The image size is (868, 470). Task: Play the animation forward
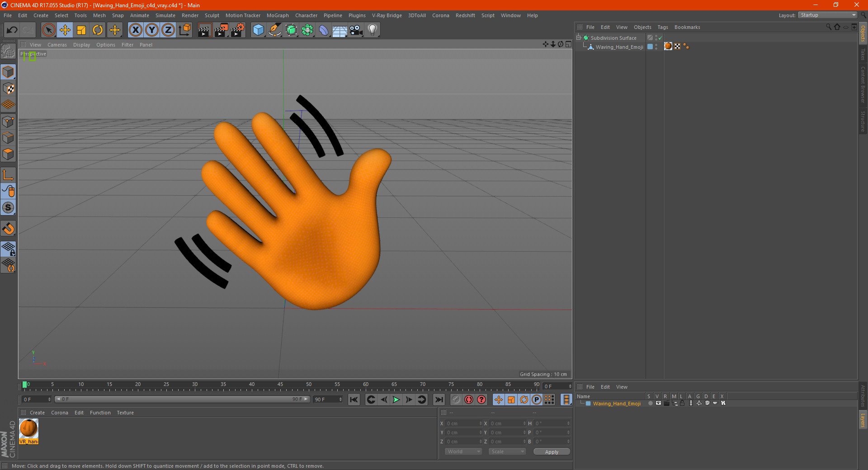(x=396, y=399)
